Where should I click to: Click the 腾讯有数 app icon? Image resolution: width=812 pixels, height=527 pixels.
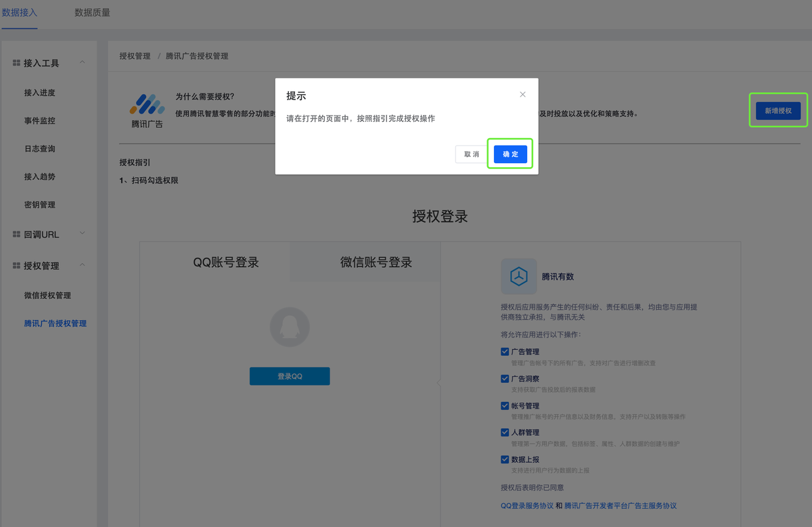[x=518, y=276]
